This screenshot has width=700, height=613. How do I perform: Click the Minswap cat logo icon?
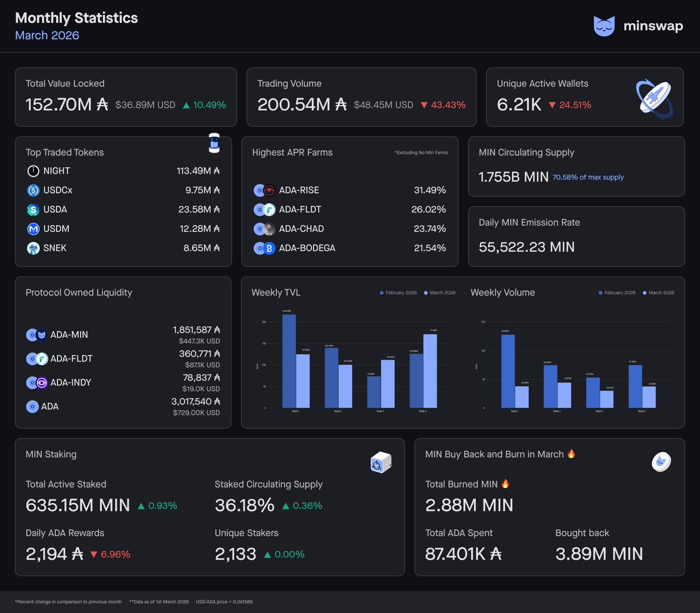pyautogui.click(x=604, y=26)
